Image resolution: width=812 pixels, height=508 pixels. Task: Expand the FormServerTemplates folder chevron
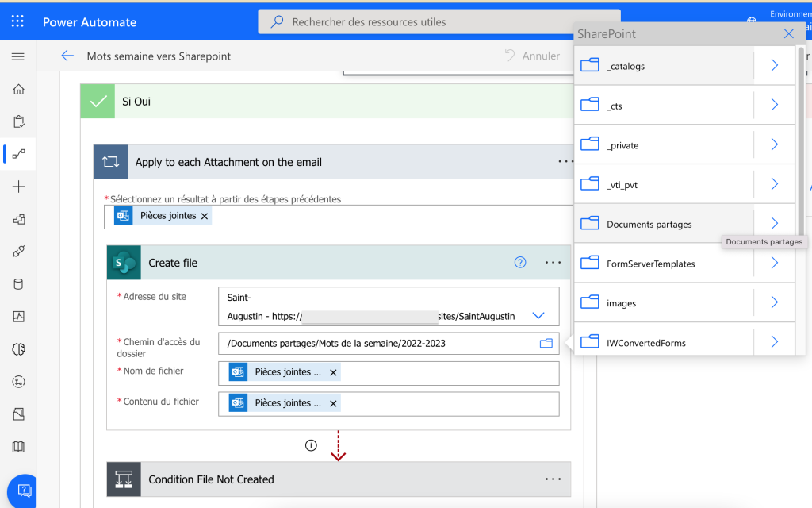(x=774, y=263)
